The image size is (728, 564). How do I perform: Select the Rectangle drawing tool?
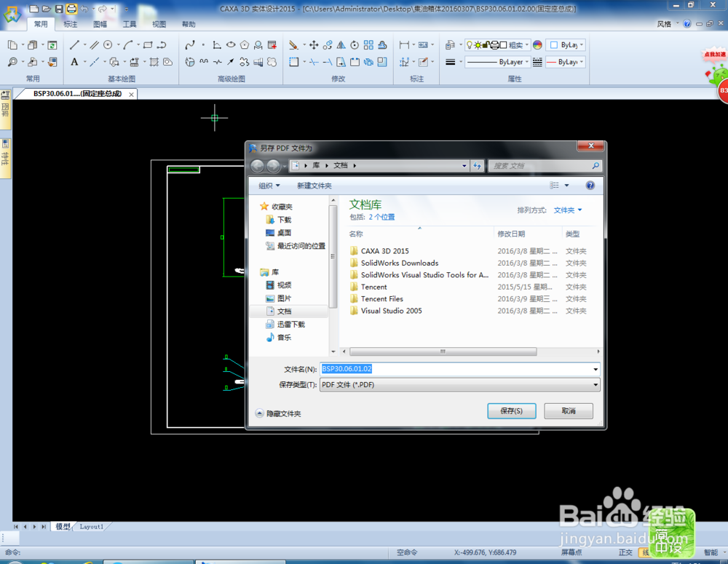(x=148, y=44)
